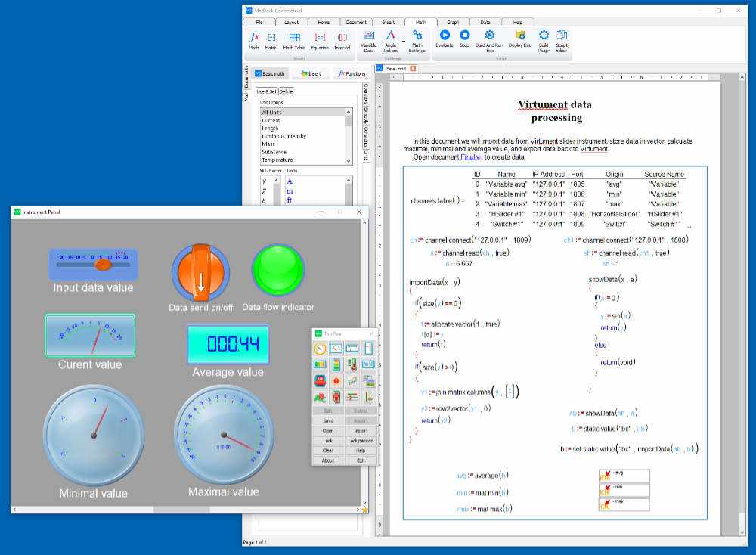Open the Final.vr hyperlink in the document
The width and height of the screenshot is (756, 555).
472,157
